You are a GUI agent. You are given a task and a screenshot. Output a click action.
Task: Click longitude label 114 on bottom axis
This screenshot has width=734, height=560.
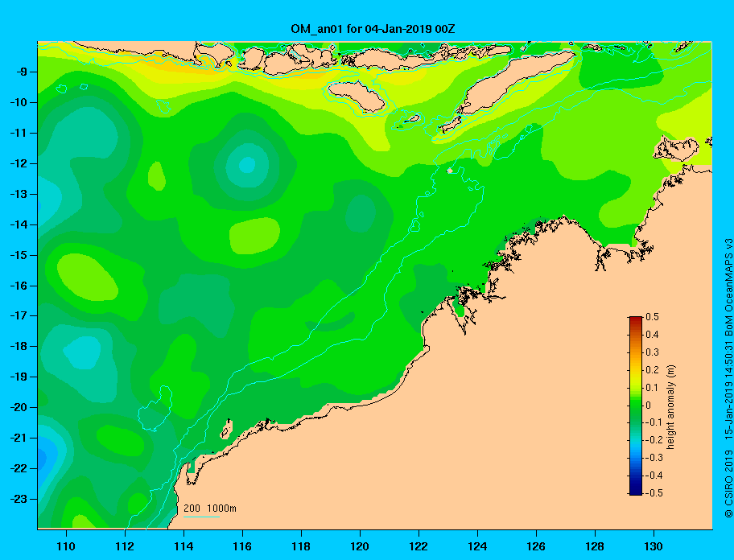pyautogui.click(x=183, y=546)
